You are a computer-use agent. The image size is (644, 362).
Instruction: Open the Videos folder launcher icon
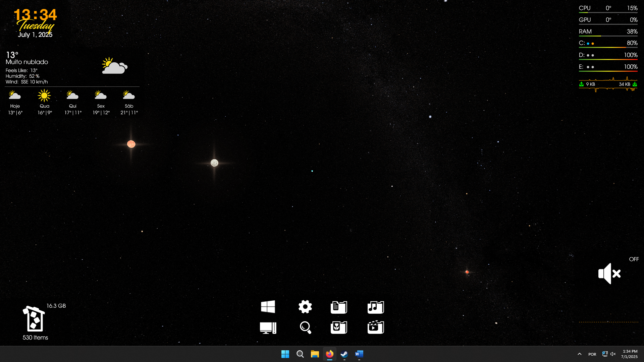pos(376,327)
